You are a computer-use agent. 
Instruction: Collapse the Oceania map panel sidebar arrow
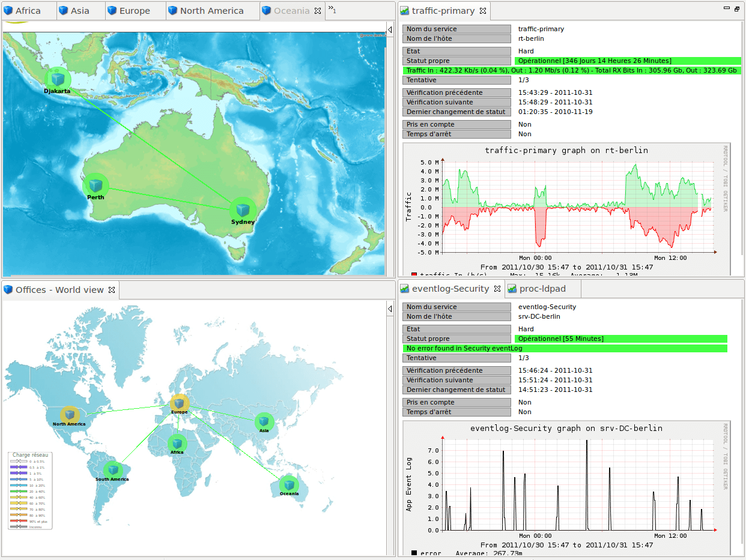coord(390,29)
